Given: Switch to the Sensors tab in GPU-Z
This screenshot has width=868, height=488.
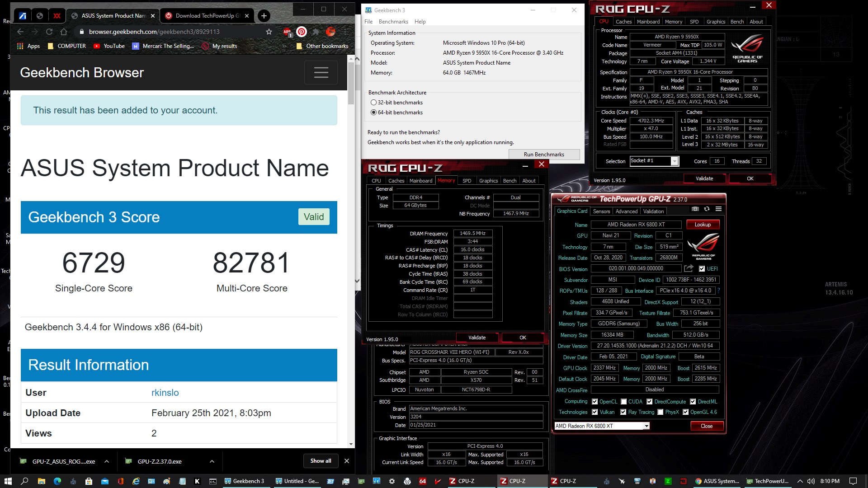Looking at the screenshot, I should point(601,211).
